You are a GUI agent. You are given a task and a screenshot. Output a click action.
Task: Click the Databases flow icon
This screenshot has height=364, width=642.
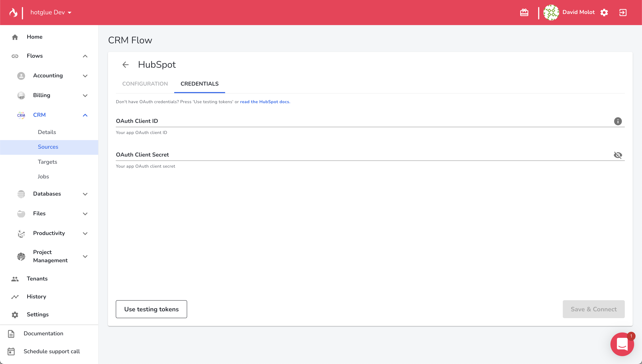pos(21,194)
